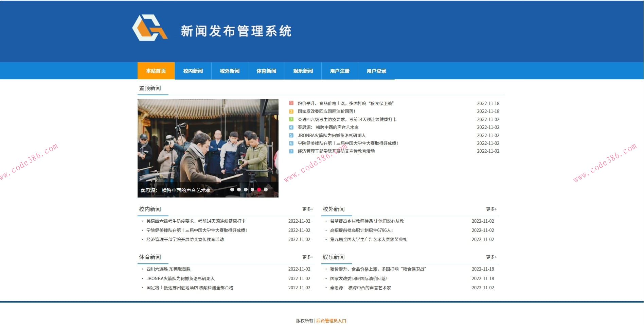Click the "7" badge beside 经济管理干部学院 news
The height and width of the screenshot is (325, 644).
(x=291, y=151)
